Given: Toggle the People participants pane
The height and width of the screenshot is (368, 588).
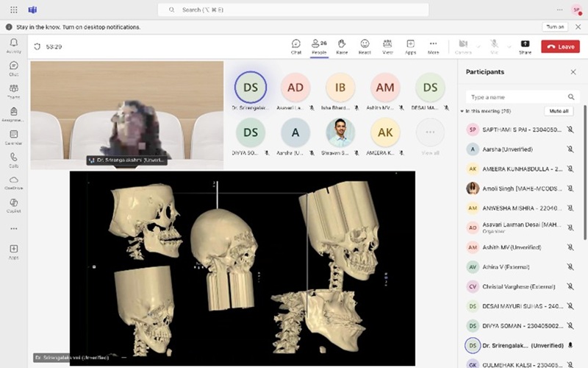Looking at the screenshot, I should tap(319, 46).
